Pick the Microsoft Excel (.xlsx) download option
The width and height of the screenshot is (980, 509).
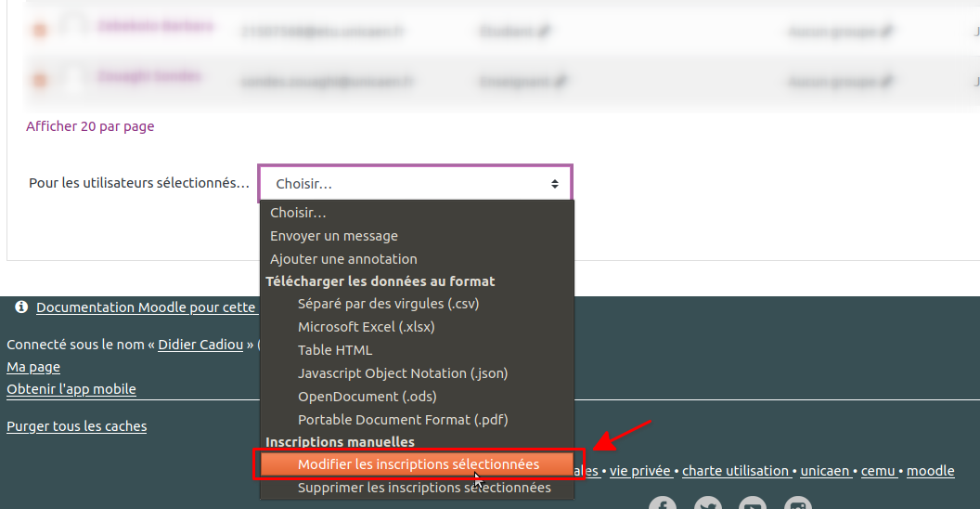[x=366, y=327]
